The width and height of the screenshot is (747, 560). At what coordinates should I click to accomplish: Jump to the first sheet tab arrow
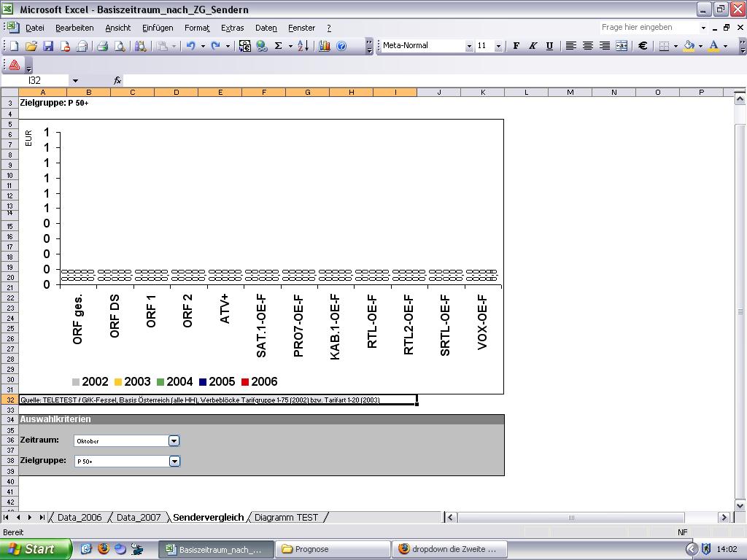6,518
